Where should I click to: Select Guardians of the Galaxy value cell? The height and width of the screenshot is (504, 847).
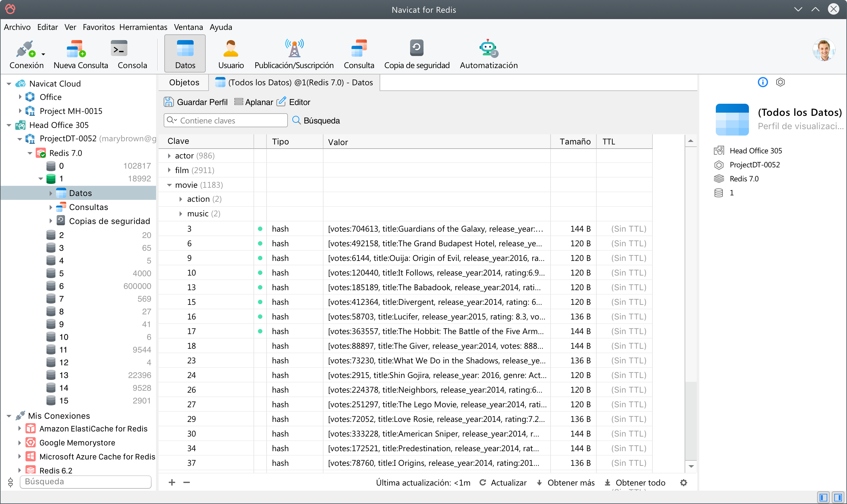pyautogui.click(x=437, y=229)
